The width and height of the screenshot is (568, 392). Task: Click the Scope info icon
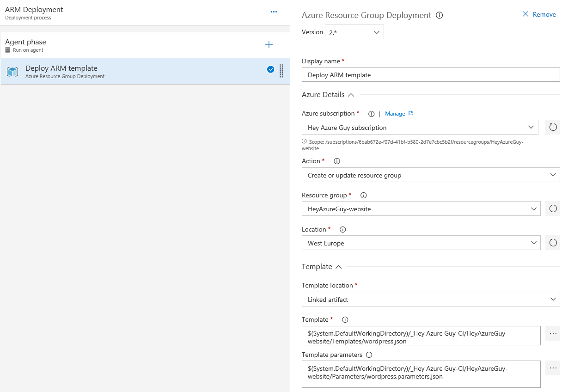tap(304, 141)
